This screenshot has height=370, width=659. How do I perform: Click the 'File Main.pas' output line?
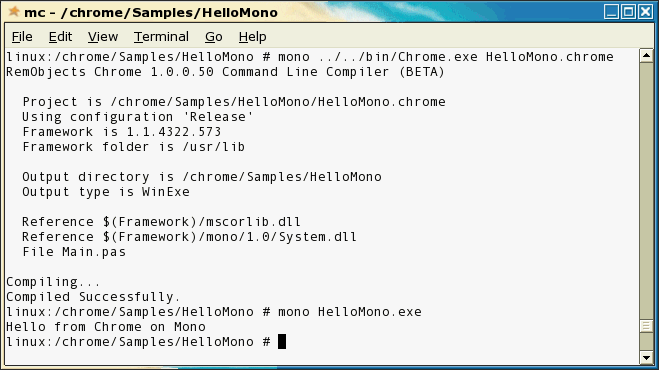pyautogui.click(x=74, y=252)
